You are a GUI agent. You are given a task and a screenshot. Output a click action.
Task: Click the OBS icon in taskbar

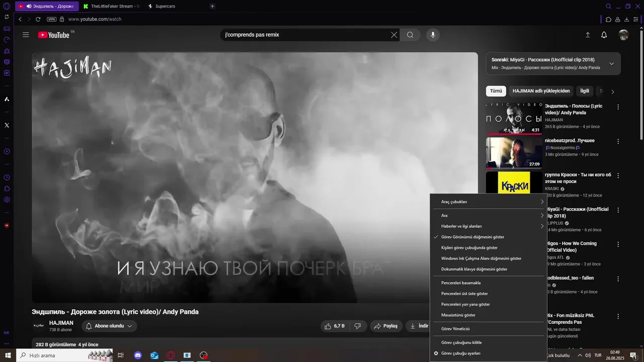pyautogui.click(x=203, y=355)
